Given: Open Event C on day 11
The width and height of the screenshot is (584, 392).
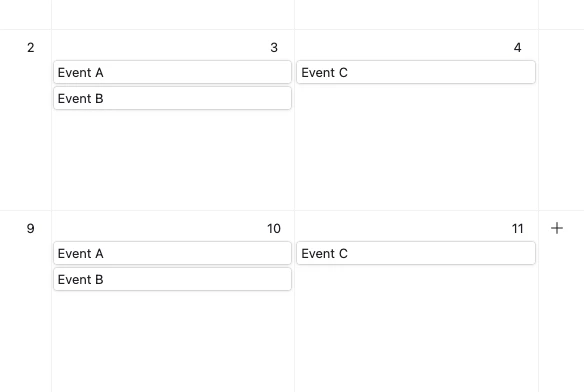Looking at the screenshot, I should 416,253.
